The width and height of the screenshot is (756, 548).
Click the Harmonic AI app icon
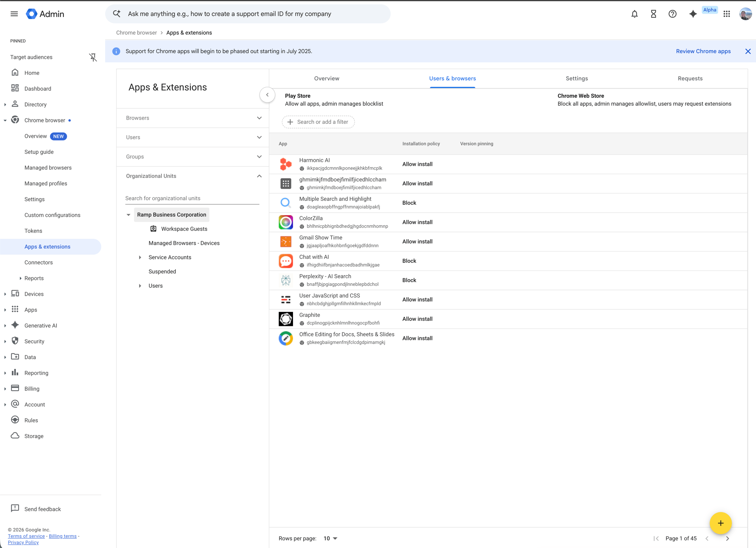[x=286, y=164]
